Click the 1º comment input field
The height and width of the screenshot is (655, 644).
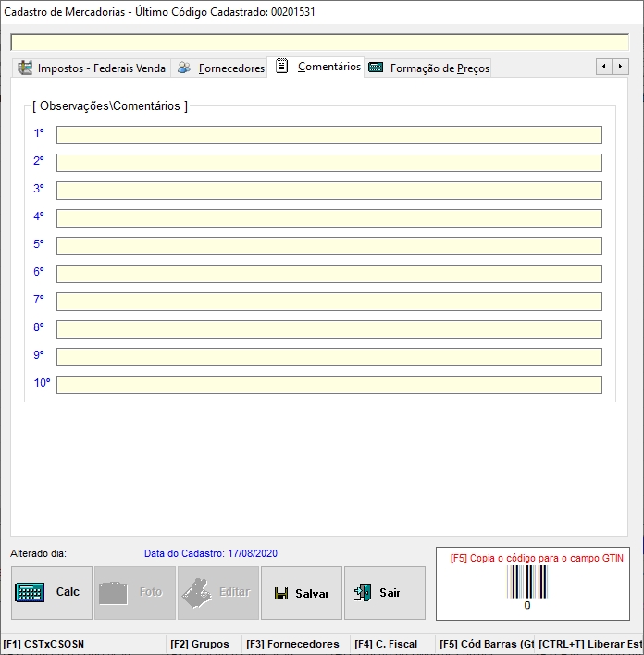[328, 135]
